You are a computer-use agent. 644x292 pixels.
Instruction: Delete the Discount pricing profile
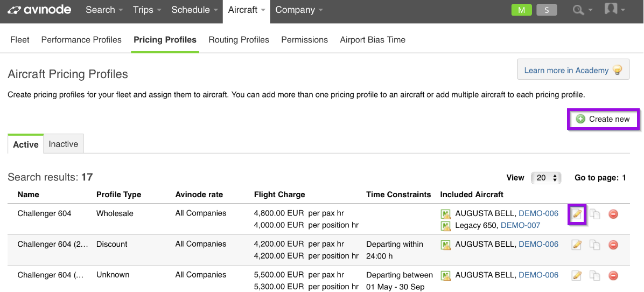coord(613,245)
